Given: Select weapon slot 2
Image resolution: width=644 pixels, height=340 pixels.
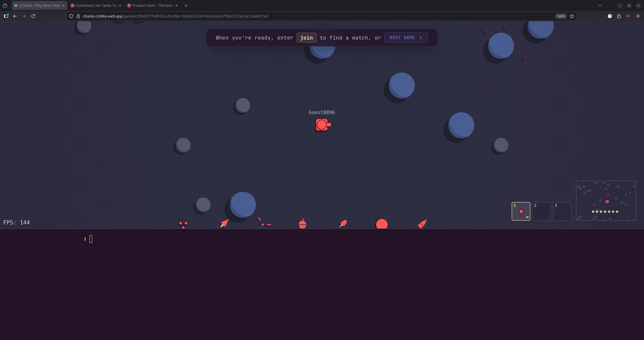Looking at the screenshot, I should [x=541, y=211].
